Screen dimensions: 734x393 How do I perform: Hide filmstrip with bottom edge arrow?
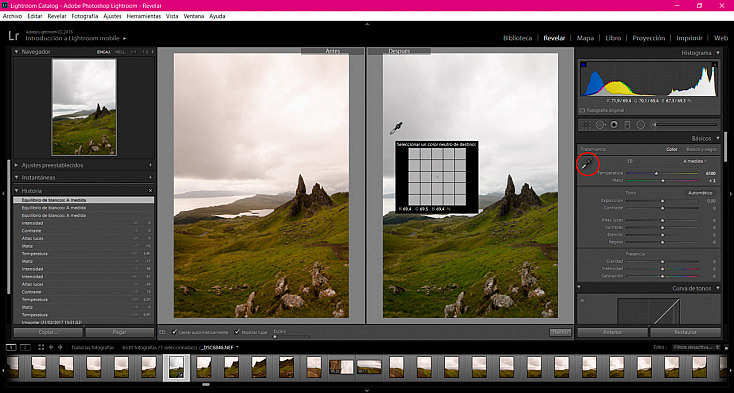click(x=367, y=390)
